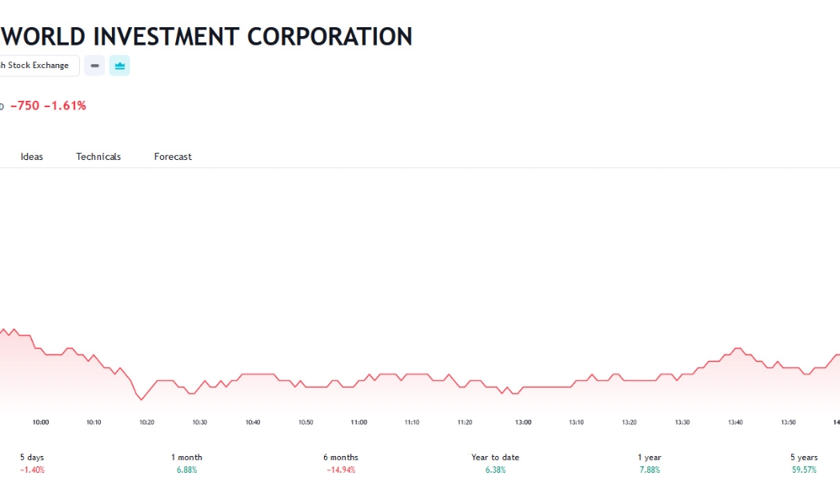Click the gray dash badge icon

(x=94, y=66)
